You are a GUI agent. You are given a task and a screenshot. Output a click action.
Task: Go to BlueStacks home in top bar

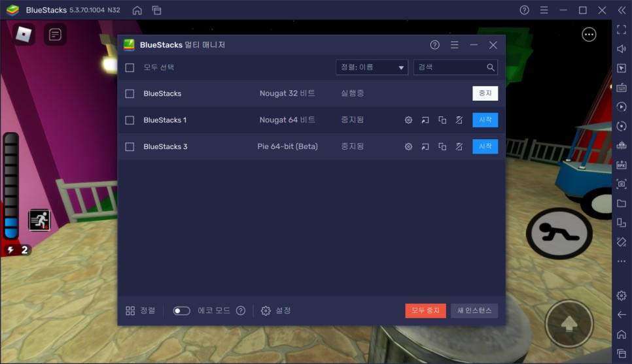(x=137, y=10)
